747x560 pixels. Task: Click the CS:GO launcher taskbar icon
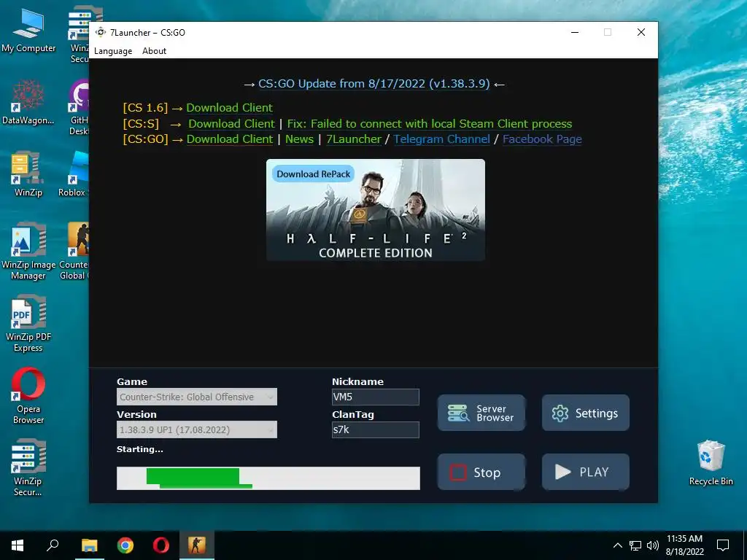(x=197, y=545)
